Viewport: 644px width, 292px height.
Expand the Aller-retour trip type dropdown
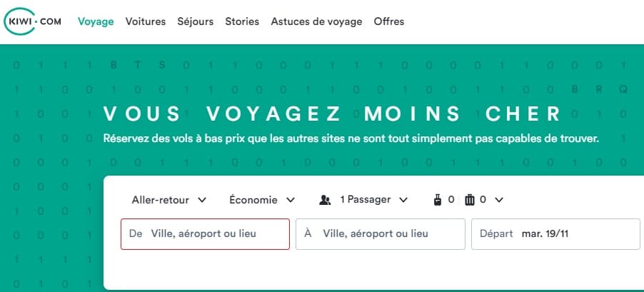(169, 200)
